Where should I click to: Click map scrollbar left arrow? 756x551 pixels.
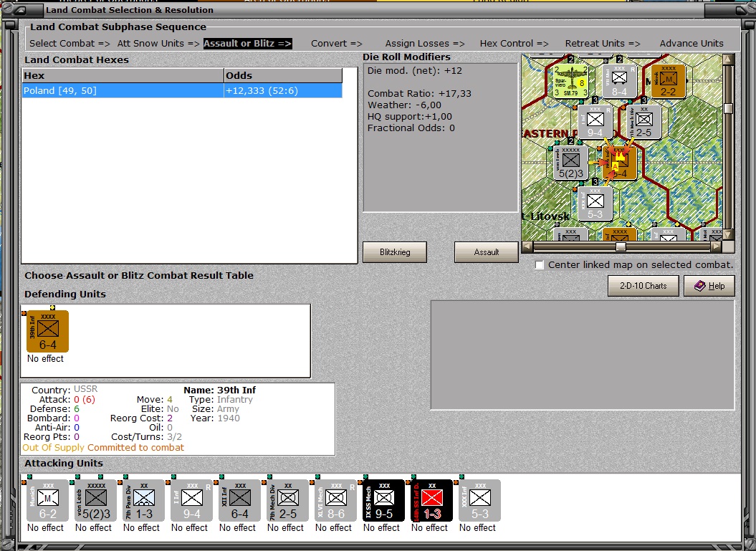[527, 246]
